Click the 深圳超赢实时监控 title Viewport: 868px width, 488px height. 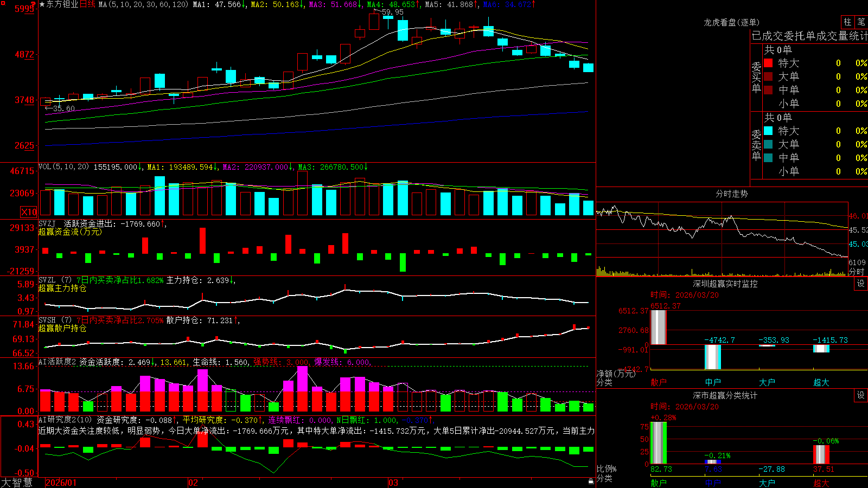point(725,284)
